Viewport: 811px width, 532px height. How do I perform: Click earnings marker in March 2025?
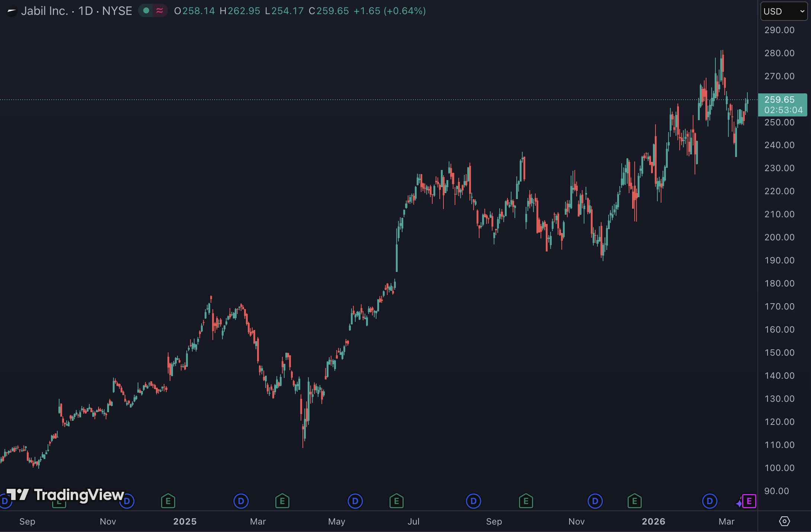click(282, 501)
